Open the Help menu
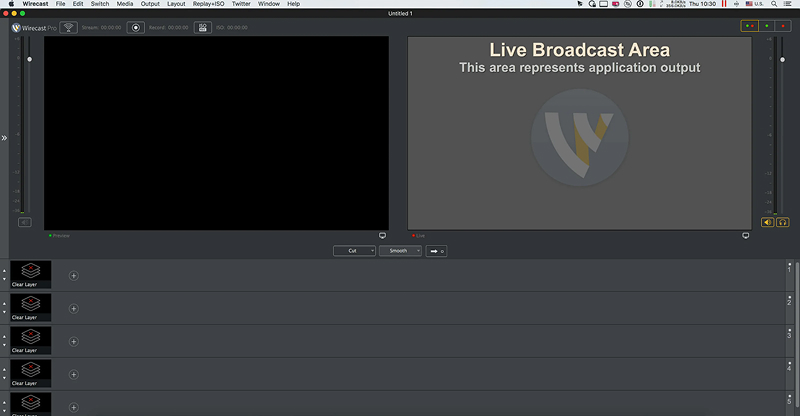The image size is (800, 416). [x=293, y=4]
